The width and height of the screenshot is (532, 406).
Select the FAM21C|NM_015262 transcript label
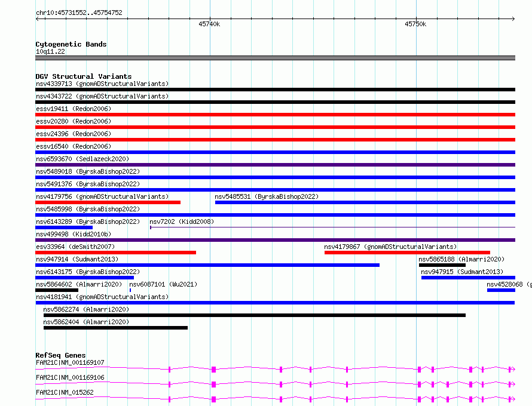65,392
